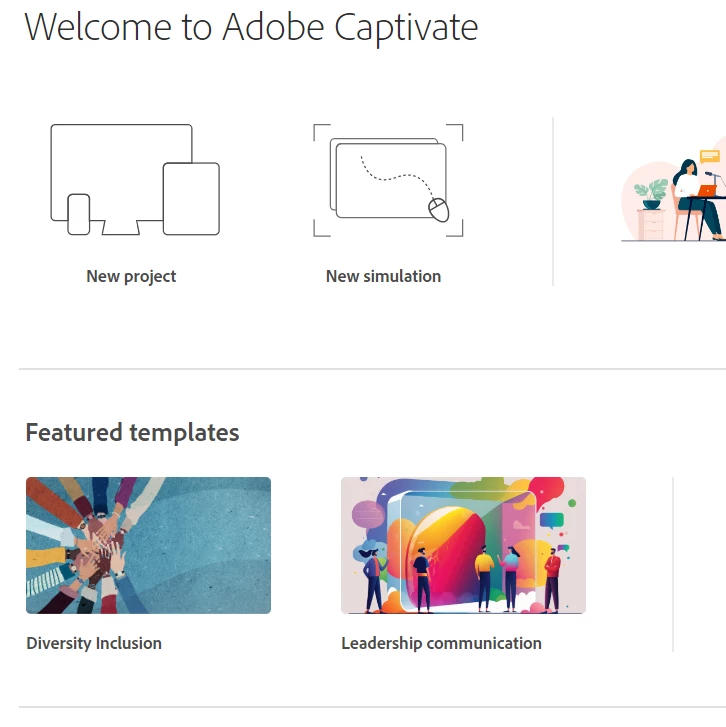
Task: Click the Featured templates heading
Action: pos(132,433)
